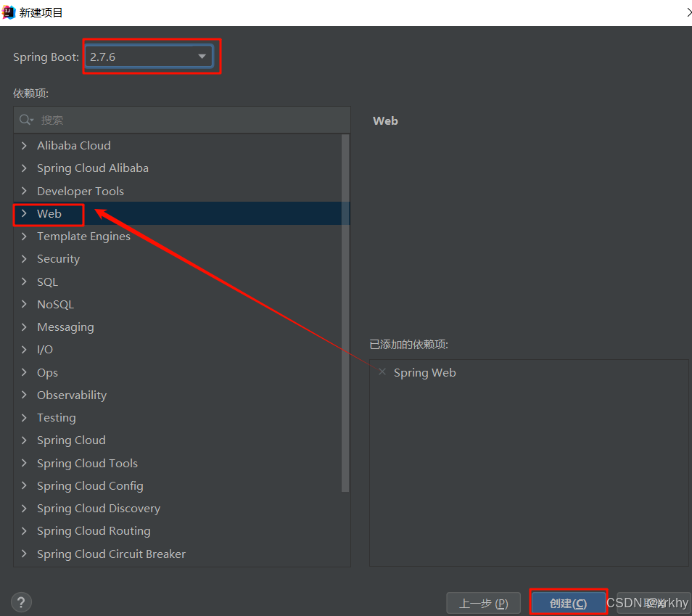Select the Spring Cloud Discovery label

tap(99, 509)
